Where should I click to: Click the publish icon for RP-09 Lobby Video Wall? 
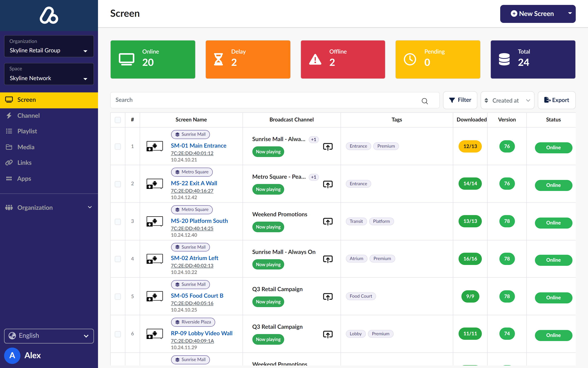(x=327, y=334)
